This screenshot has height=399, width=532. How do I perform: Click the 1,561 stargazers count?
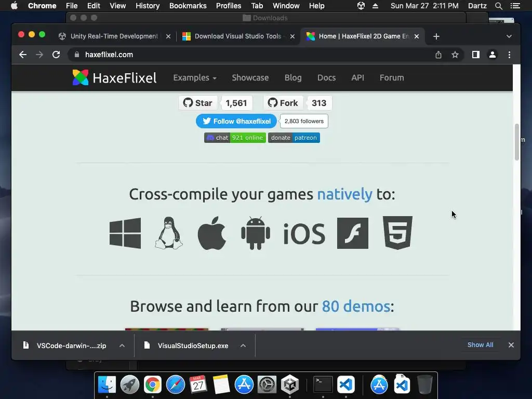236,103
